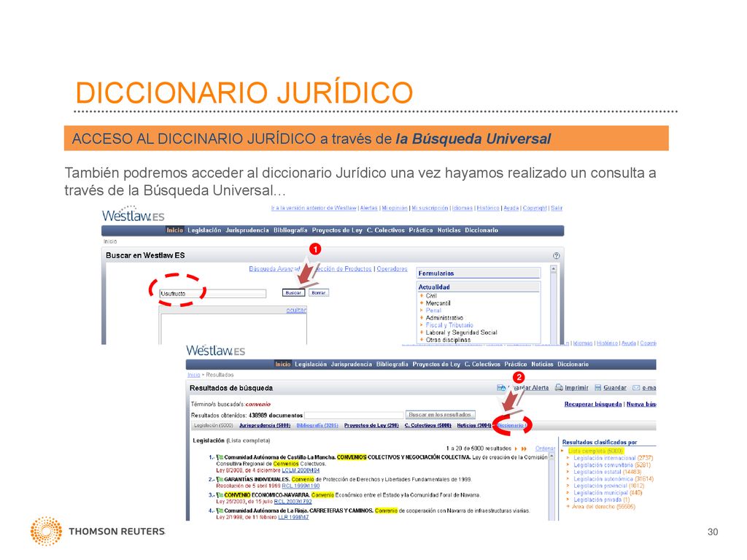747x560 pixels.
Task: Open Diccionario in the search window menu bar
Action: tap(481, 230)
